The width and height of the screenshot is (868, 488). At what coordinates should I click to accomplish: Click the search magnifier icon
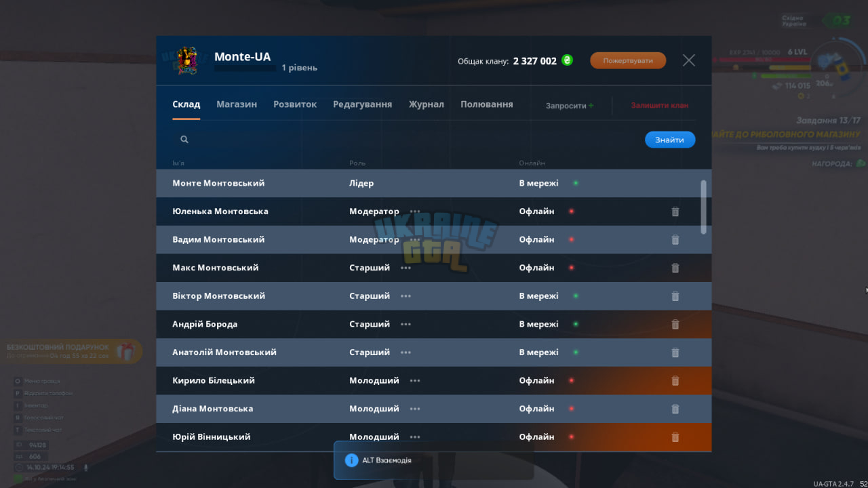point(184,140)
